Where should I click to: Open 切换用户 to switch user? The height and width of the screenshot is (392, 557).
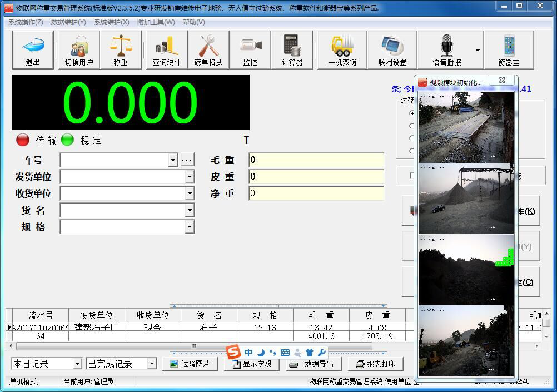tap(79, 49)
